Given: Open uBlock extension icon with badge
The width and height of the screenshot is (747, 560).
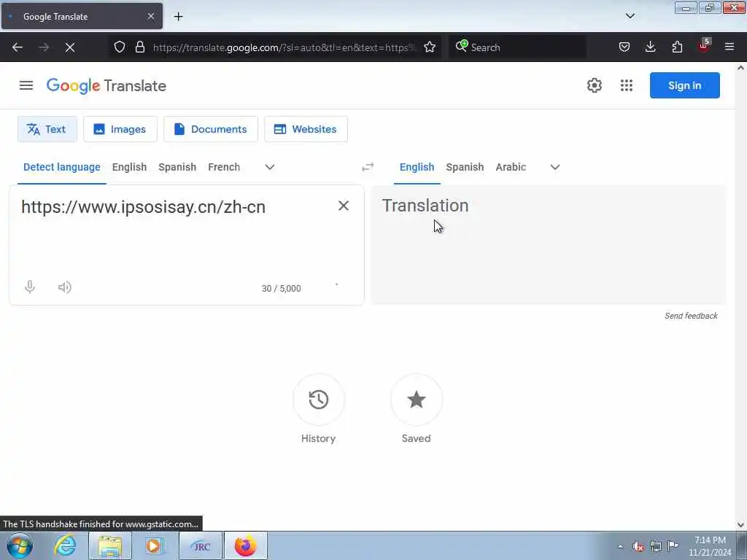Looking at the screenshot, I should click(704, 46).
